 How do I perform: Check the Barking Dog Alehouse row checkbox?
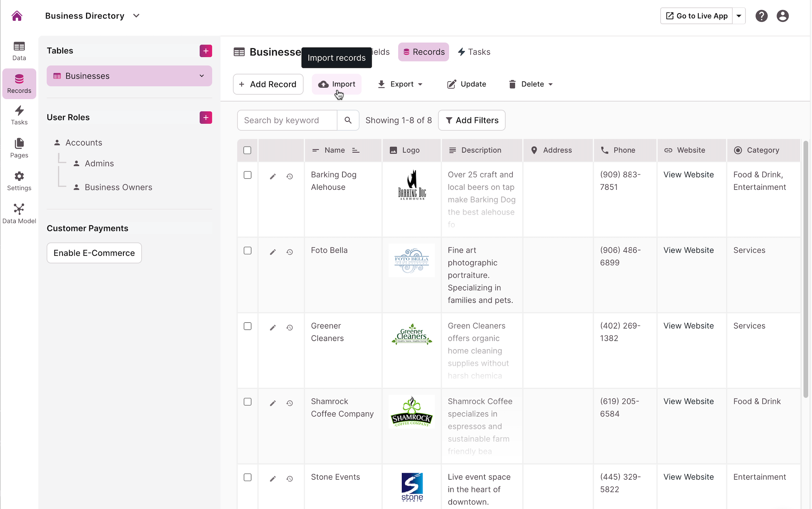coord(247,175)
